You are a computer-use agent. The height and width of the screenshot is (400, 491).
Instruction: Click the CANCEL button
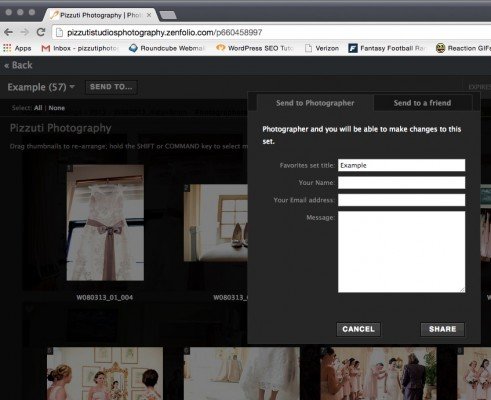(358, 329)
